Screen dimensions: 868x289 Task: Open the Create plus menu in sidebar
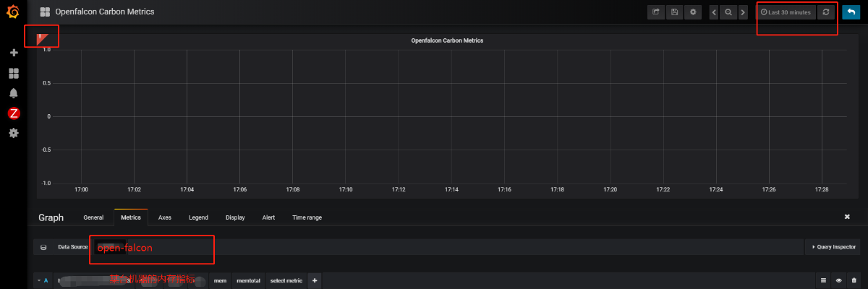[x=13, y=53]
